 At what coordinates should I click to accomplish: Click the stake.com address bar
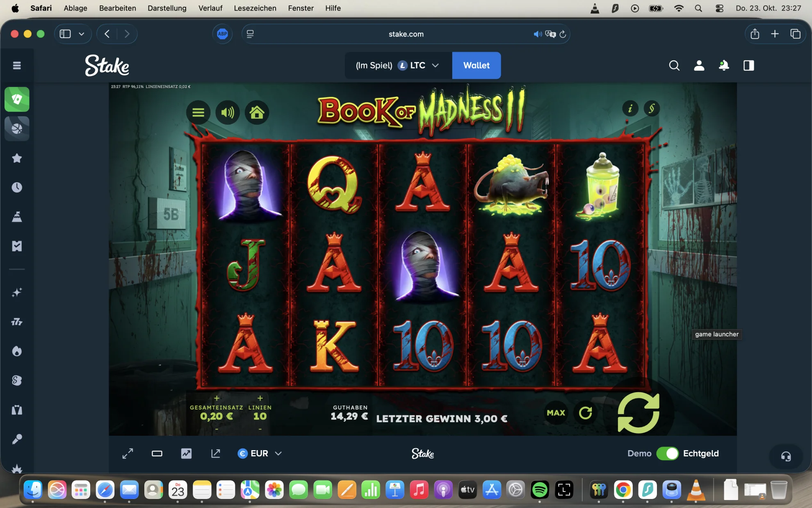[x=406, y=34]
